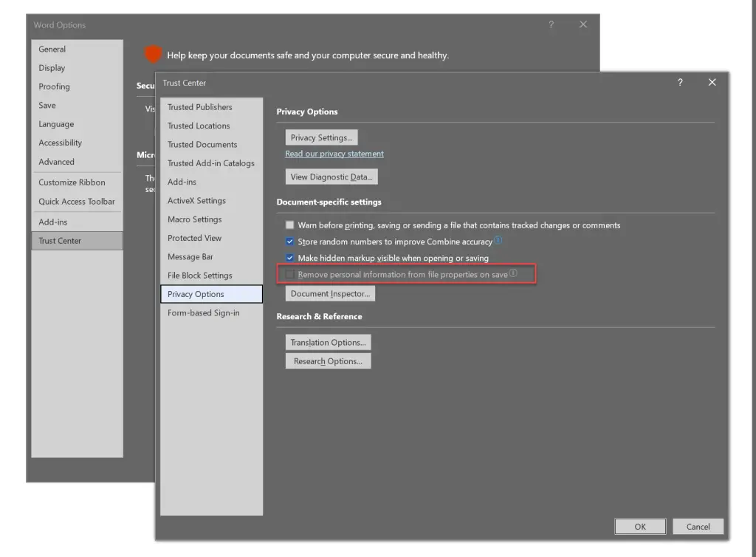
Task: Click the View Diagnostic Data button
Action: 331,177
